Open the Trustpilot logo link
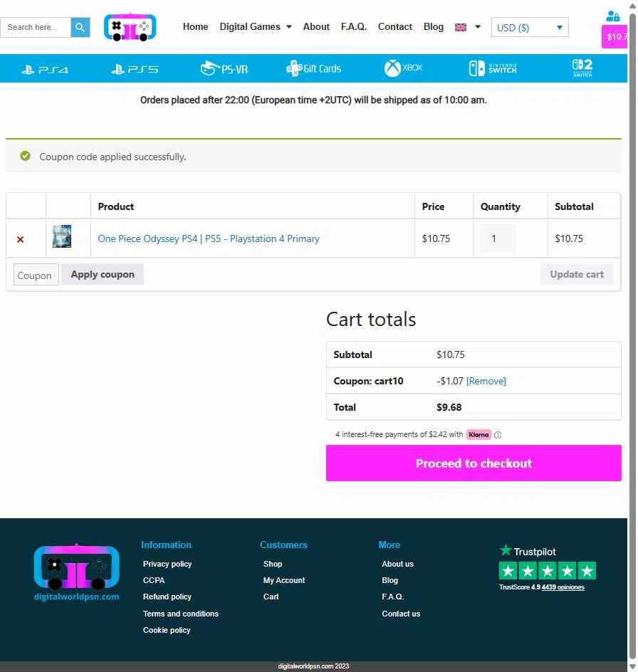638x672 pixels. click(528, 551)
